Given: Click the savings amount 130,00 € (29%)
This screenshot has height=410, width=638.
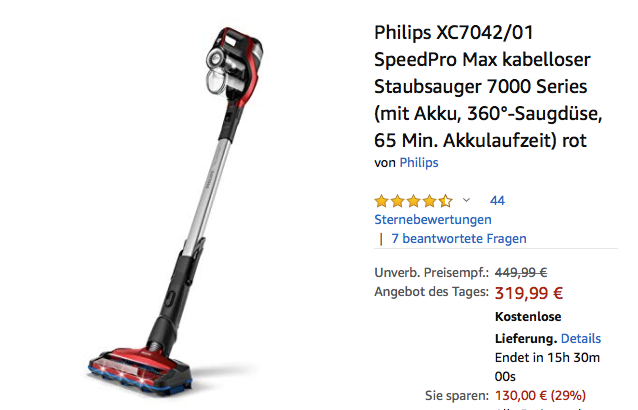Looking at the screenshot, I should click(540, 395).
